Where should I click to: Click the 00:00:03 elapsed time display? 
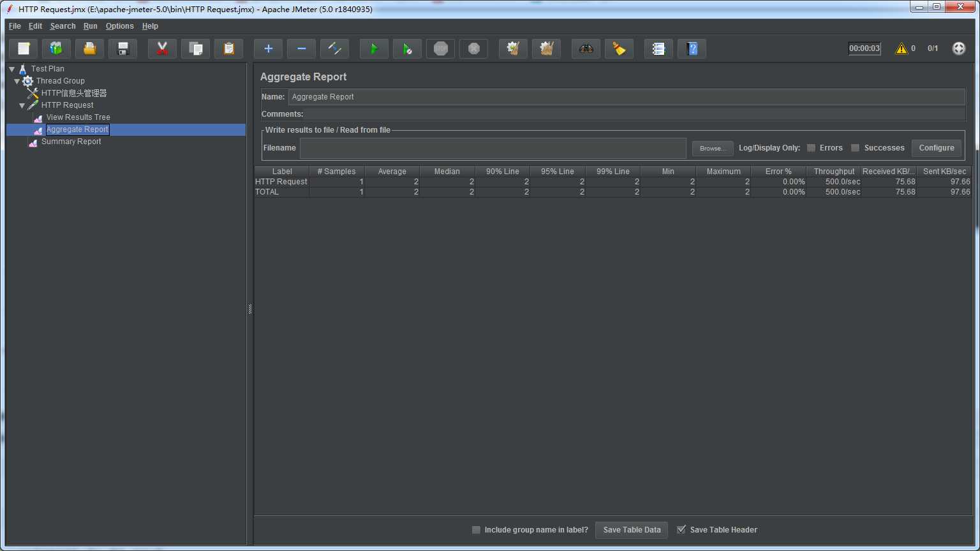865,48
